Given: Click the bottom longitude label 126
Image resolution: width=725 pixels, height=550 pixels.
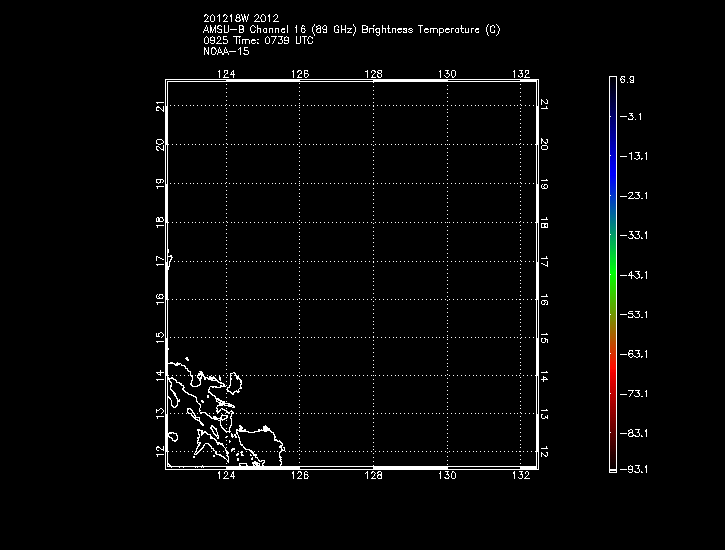Looking at the screenshot, I should [x=300, y=475].
